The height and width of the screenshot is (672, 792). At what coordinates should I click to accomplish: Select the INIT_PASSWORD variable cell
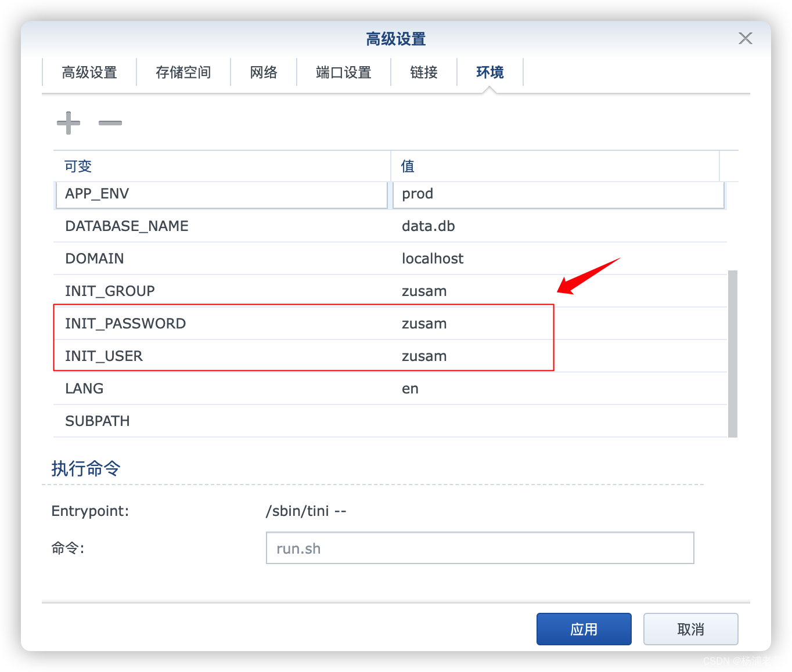222,323
